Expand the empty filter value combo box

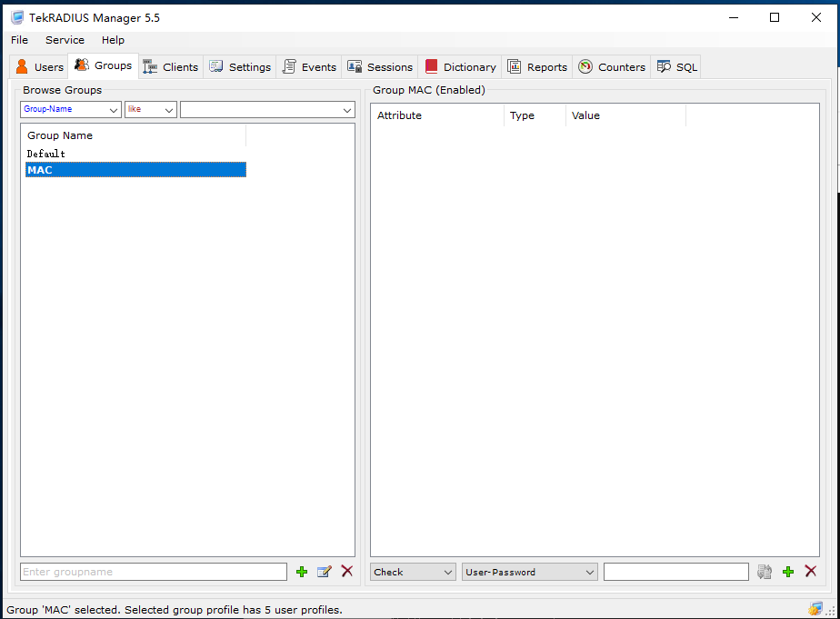coord(267,109)
